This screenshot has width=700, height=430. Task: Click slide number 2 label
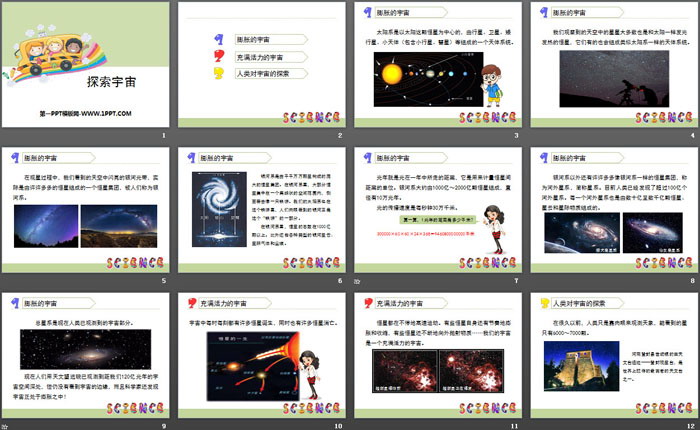coord(340,135)
